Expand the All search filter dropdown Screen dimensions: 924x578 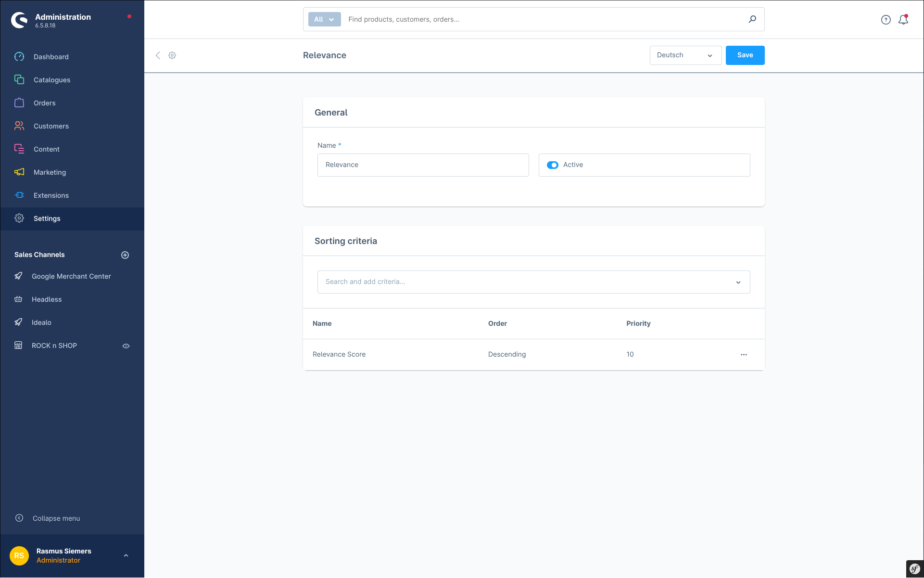coord(324,19)
